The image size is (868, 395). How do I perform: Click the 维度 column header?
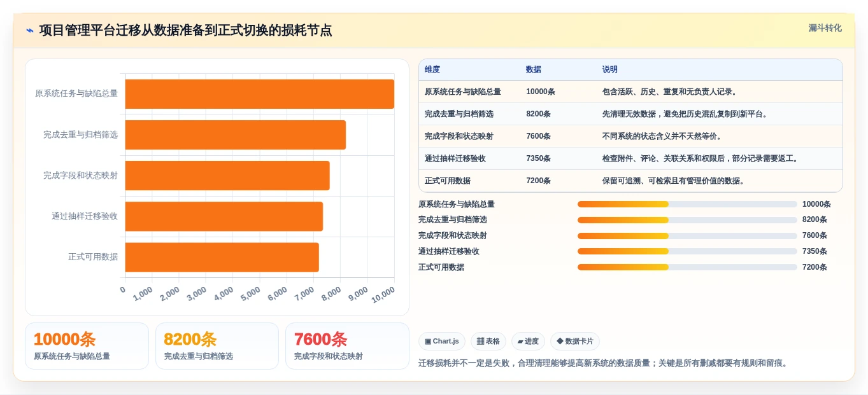click(432, 70)
